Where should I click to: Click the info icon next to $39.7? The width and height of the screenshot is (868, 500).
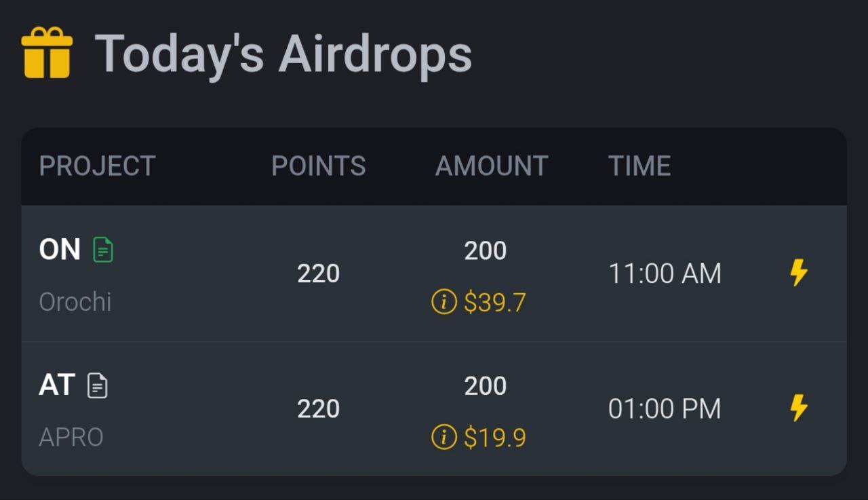(444, 302)
